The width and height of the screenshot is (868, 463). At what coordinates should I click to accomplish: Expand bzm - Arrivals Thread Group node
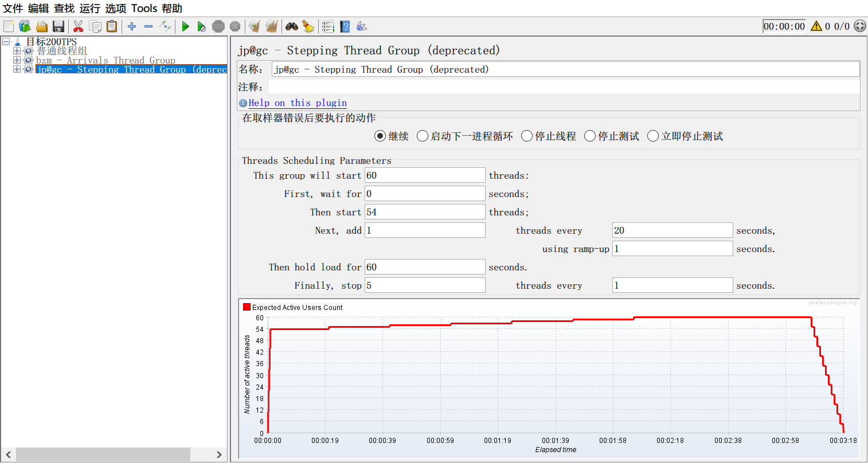[x=17, y=60]
